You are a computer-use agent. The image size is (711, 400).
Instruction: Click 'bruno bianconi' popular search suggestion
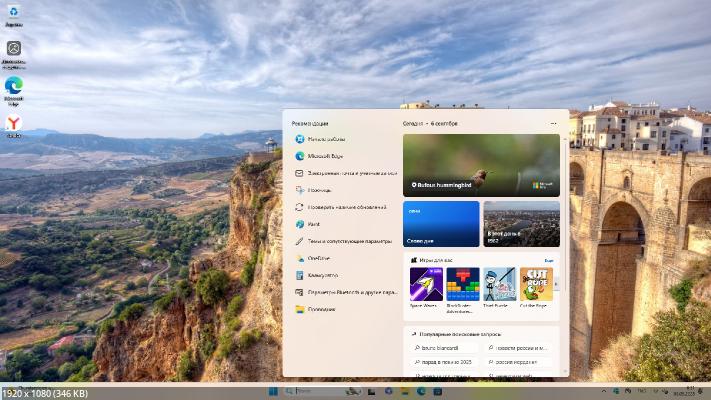point(439,347)
